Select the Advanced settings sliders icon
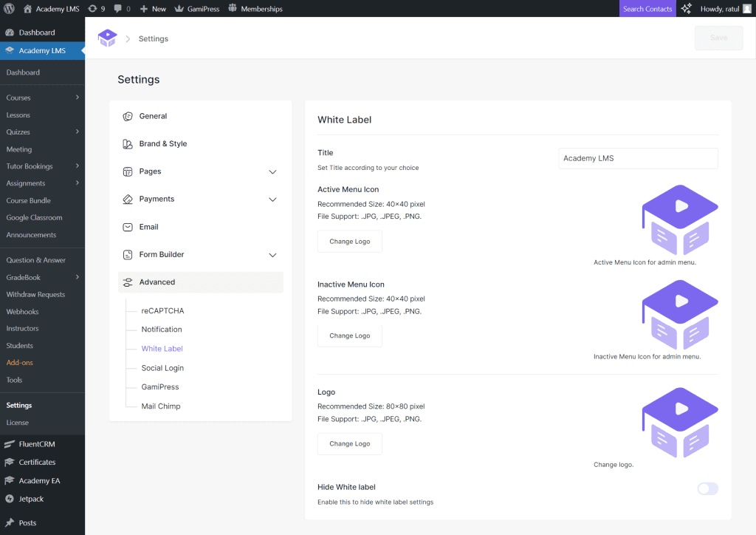 tap(130, 282)
